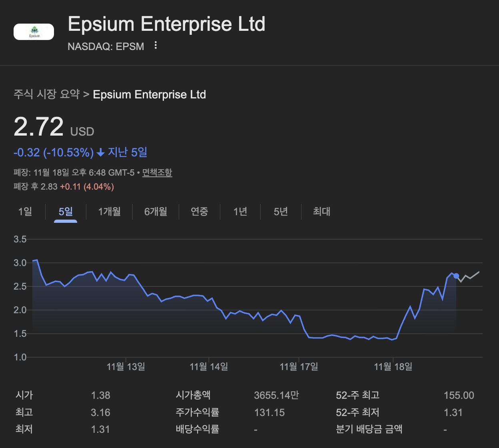Screen dimensions: 499x448
Task: Click the 11월 14일 date axis label
Action: [209, 366]
